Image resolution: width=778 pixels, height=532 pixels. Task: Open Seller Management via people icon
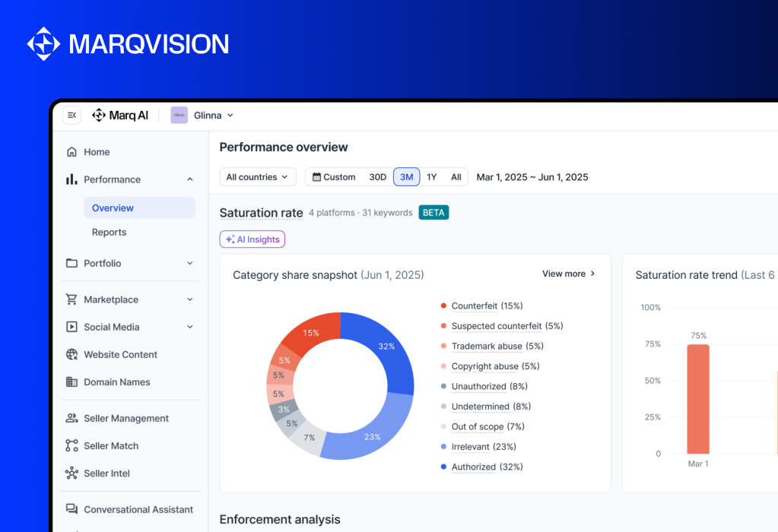tap(71, 418)
